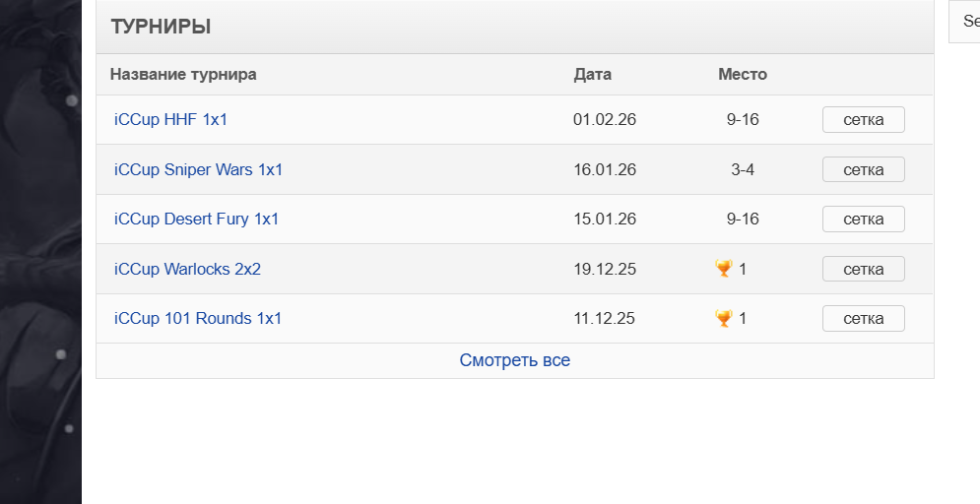Open the сетка bracket for Warlocks 2x2
980x504 pixels.
click(863, 269)
